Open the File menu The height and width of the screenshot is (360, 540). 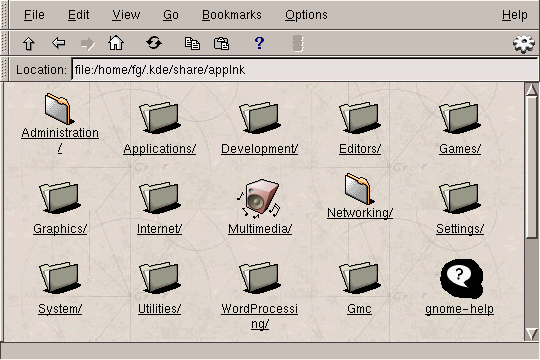coord(34,15)
